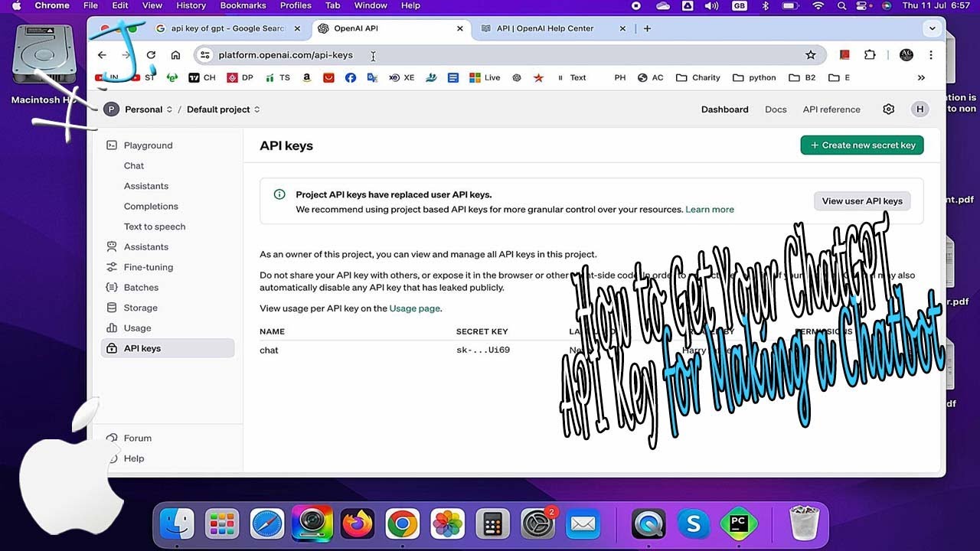Viewport: 980px width, 551px height.
Task: Go back in Chrome
Action: 102,55
